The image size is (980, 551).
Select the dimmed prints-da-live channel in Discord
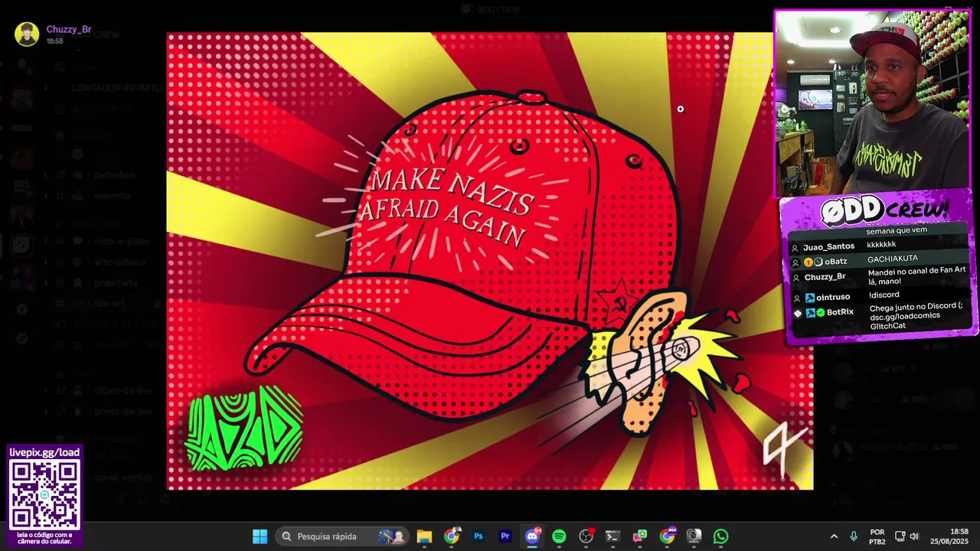pyautogui.click(x=122, y=412)
